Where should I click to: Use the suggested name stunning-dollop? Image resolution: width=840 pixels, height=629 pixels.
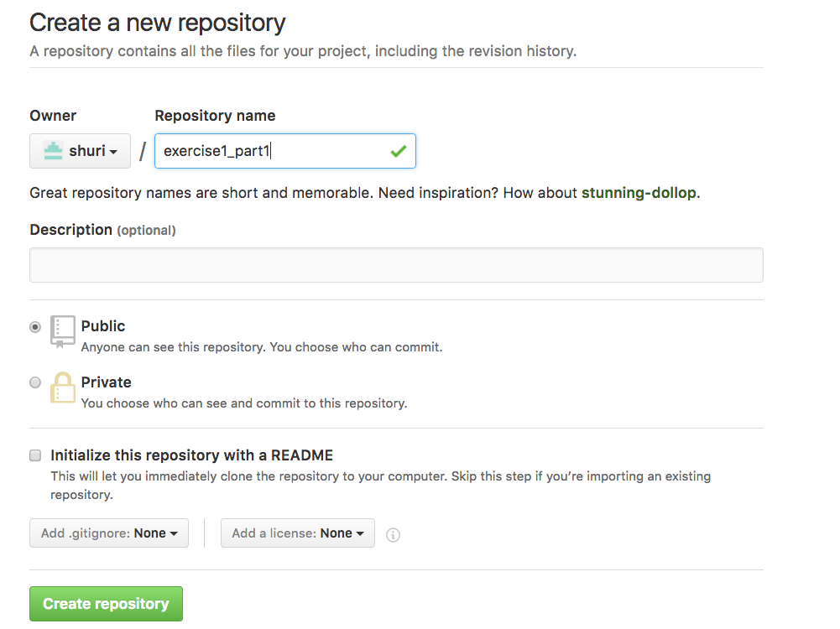click(x=639, y=193)
